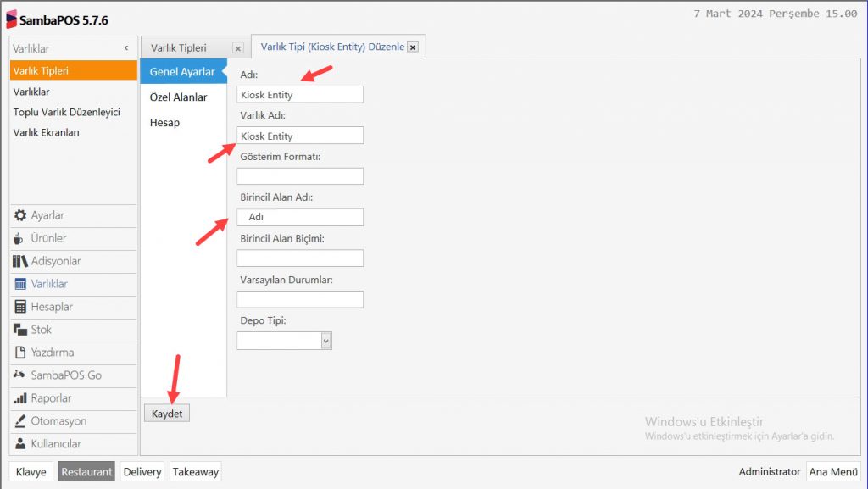Open the Depo Tipi dropdown

326,341
